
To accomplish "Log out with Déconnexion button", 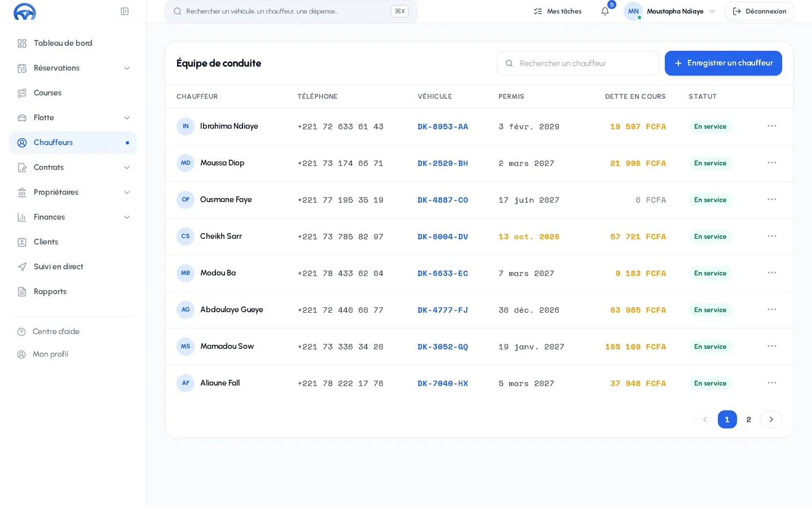I will click(x=759, y=11).
